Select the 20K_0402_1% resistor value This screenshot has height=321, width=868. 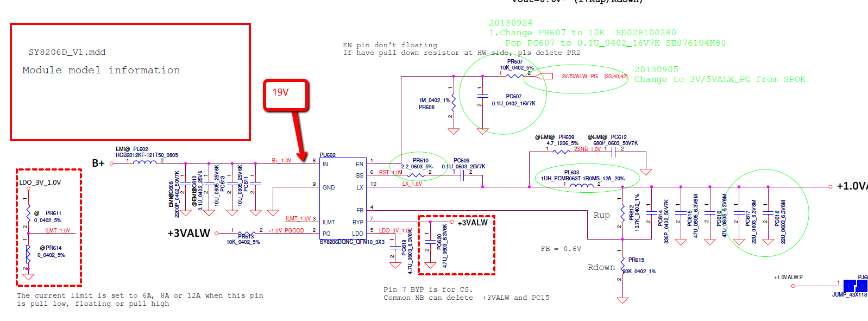coord(639,271)
